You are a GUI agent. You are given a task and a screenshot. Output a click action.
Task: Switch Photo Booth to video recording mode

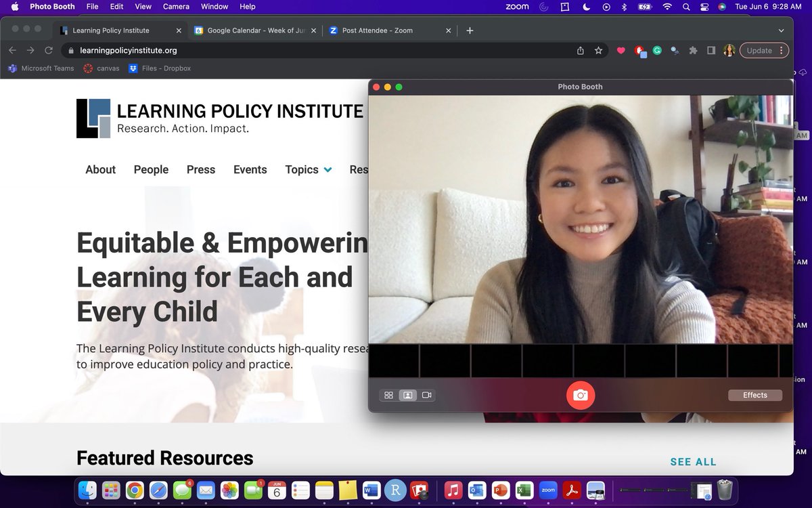tap(427, 395)
